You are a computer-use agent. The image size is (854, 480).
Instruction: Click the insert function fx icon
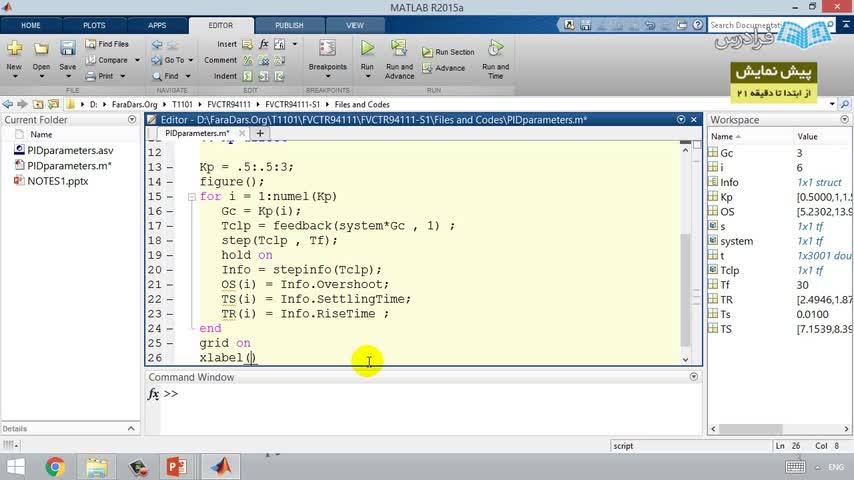pos(264,44)
